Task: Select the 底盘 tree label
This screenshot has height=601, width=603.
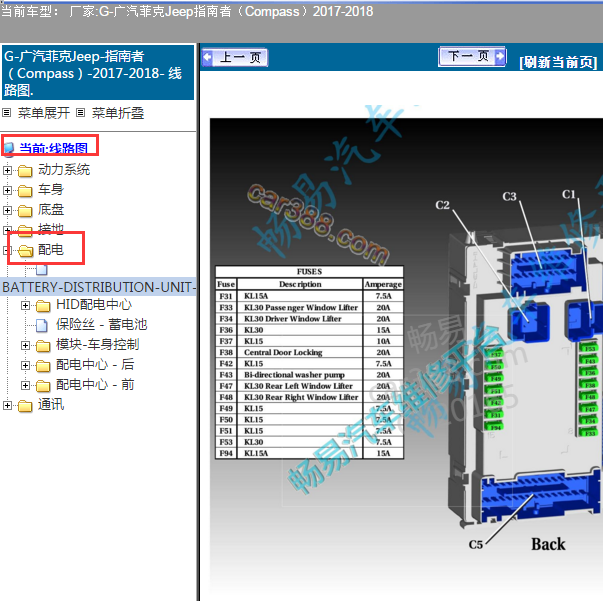Action: point(51,210)
